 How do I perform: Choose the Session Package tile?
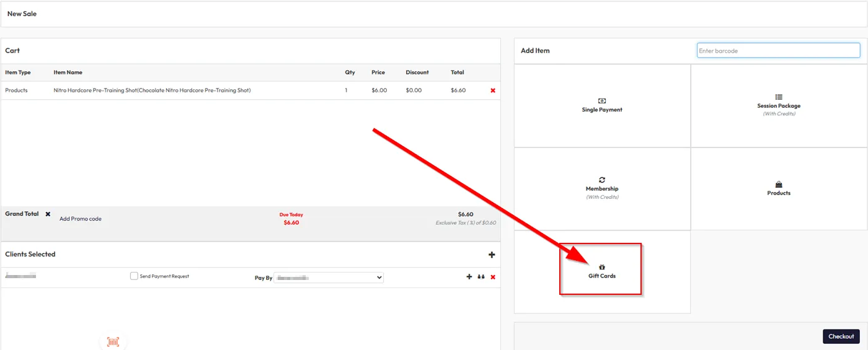point(779,106)
